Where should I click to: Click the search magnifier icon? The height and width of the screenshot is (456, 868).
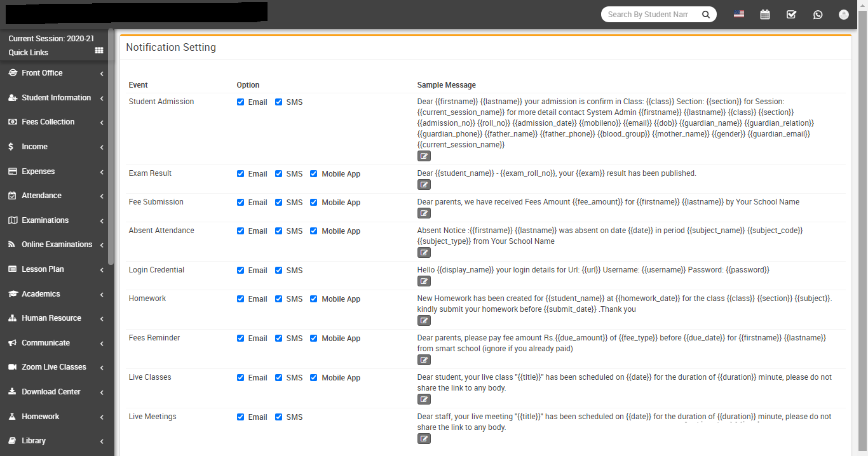click(706, 15)
